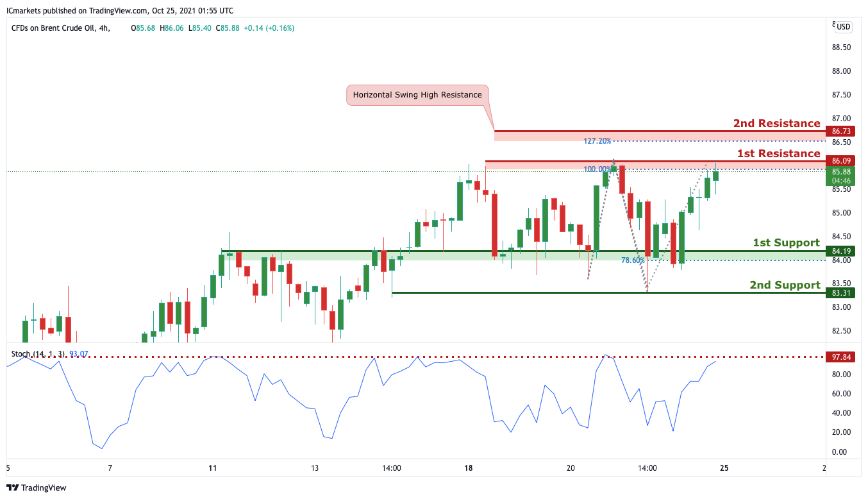Open the USD currency selector

pyautogui.click(x=843, y=27)
